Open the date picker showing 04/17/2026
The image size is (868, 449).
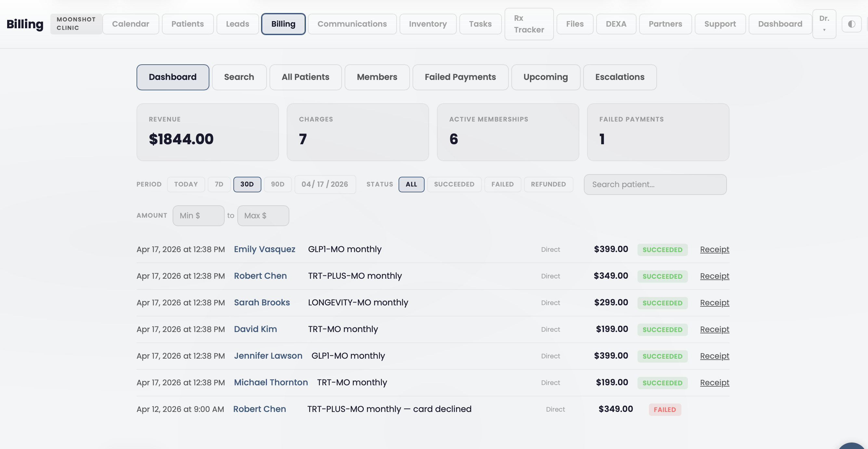325,184
